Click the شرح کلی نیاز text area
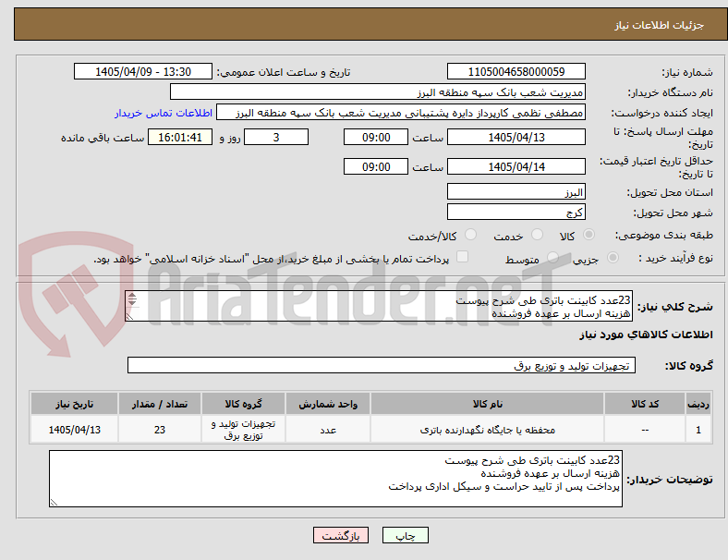This screenshot has height=560, width=728. coord(379,307)
